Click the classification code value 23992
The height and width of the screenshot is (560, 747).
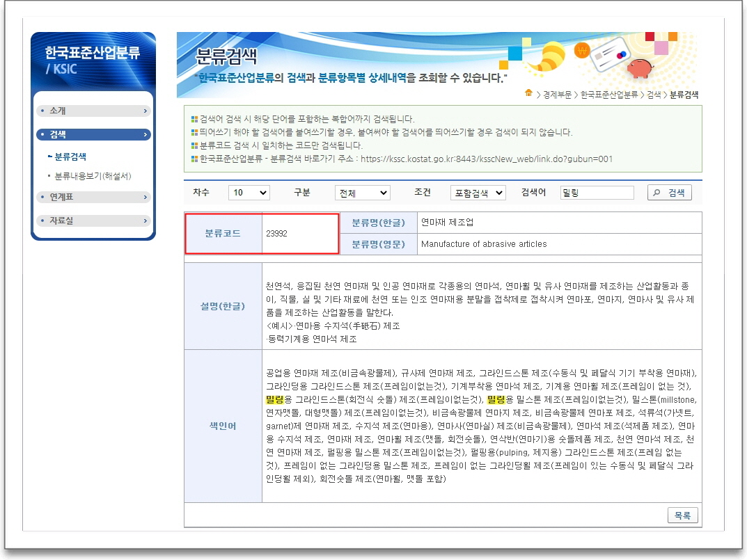point(277,233)
